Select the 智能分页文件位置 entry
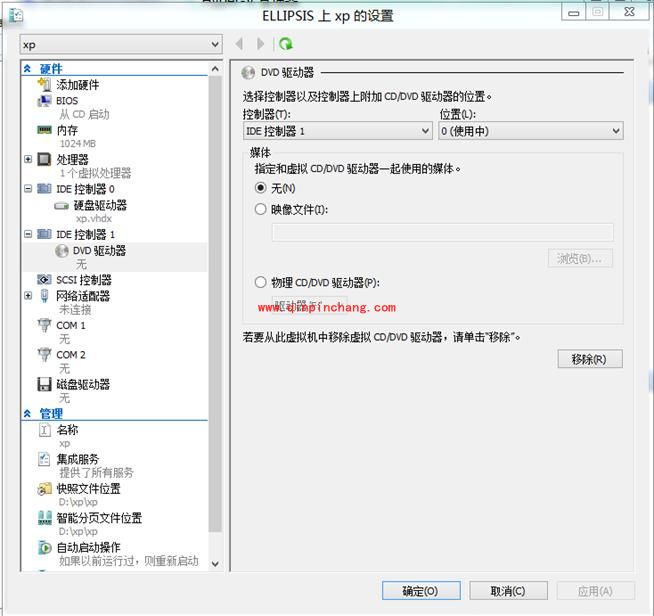The height and width of the screenshot is (616, 654). pos(99,518)
